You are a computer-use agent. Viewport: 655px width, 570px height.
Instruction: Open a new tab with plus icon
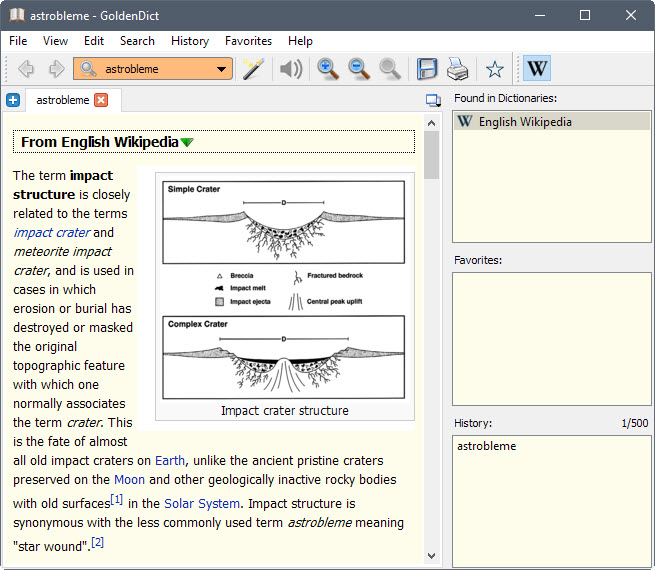(x=13, y=100)
